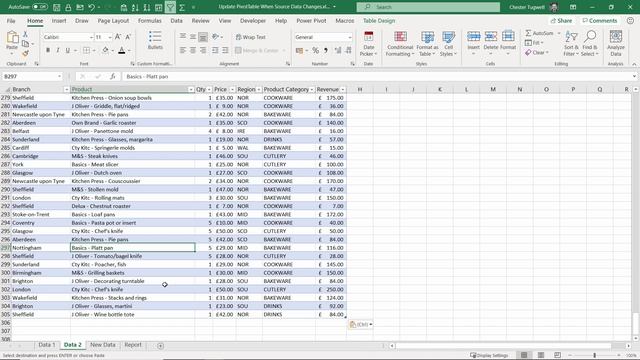Viewport: 640px width, 360px height.
Task: Open Find & Select menu
Action: 589,43
